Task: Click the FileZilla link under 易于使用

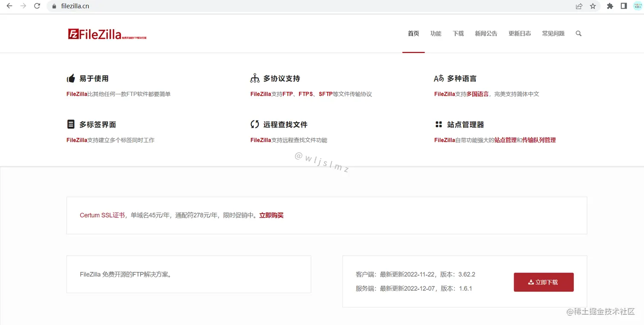Action: pyautogui.click(x=77, y=94)
